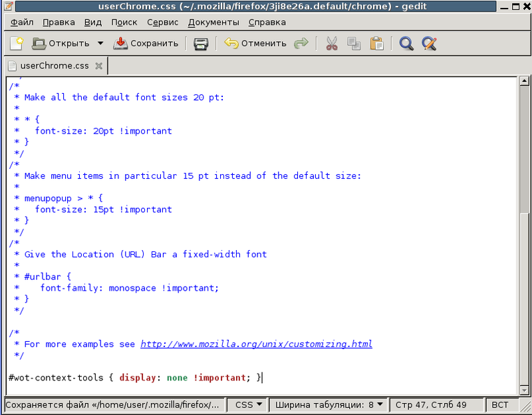Screen dimensions: 532x415
Task: Click the New document icon
Action: 16,44
